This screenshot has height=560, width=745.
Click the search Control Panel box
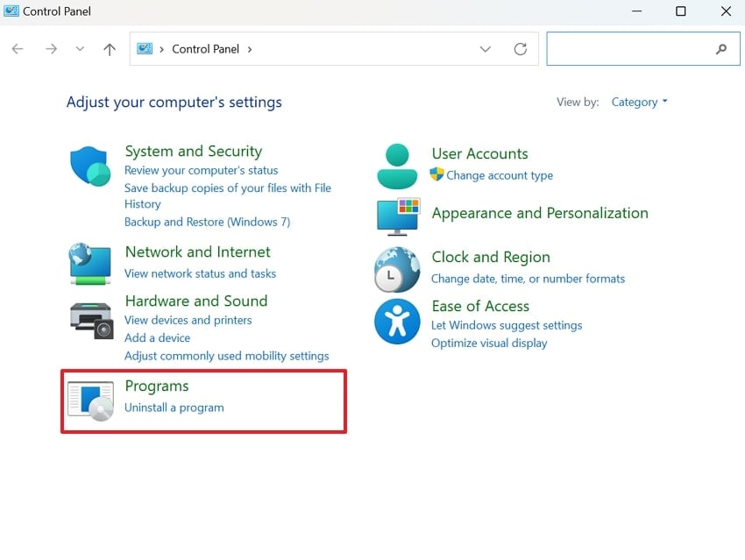643,48
